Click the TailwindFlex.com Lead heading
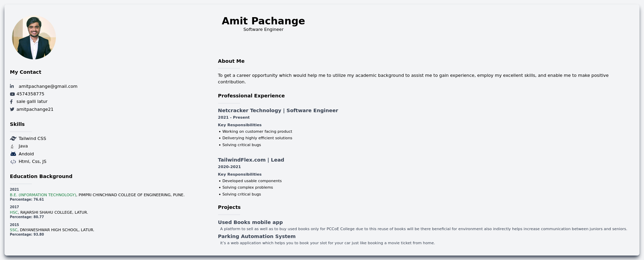This screenshot has width=644, height=260. 251,160
